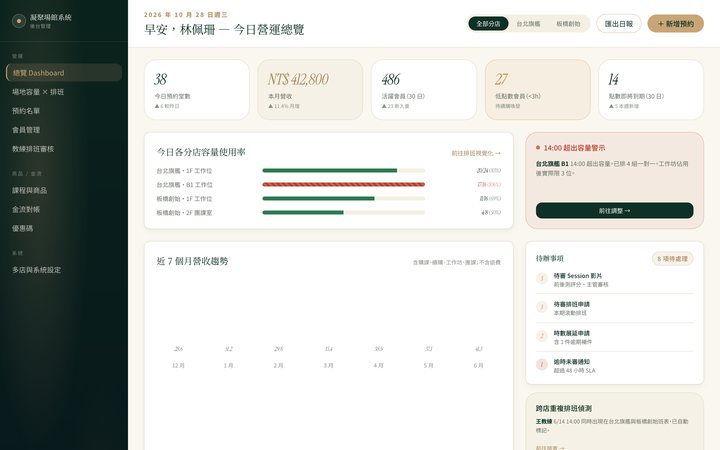Open the 14 點數即將到期 stat card
Image resolution: width=720 pixels, height=450 pixels.
(651, 90)
